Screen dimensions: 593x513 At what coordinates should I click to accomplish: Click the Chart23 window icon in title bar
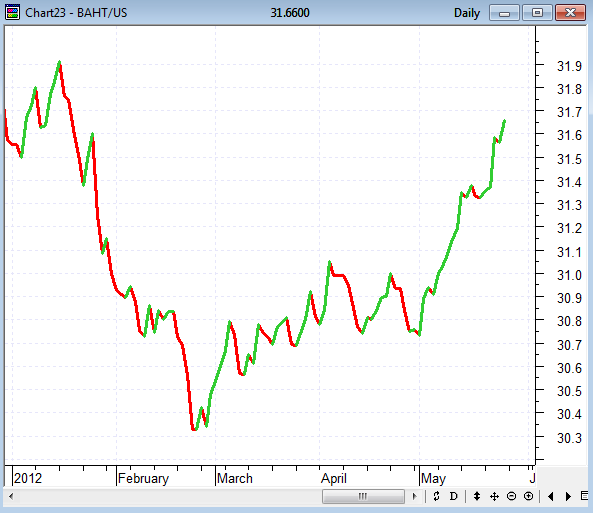[x=12, y=12]
